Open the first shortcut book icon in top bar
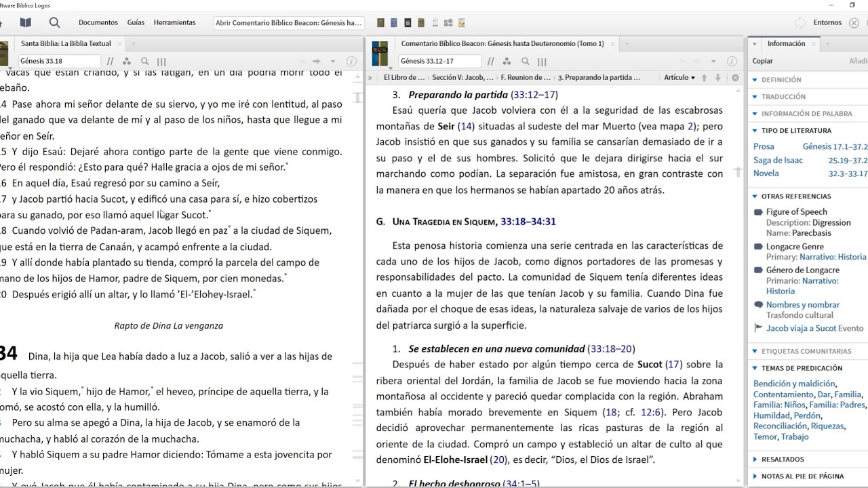Screen dimensions: 868x488 tap(381, 23)
